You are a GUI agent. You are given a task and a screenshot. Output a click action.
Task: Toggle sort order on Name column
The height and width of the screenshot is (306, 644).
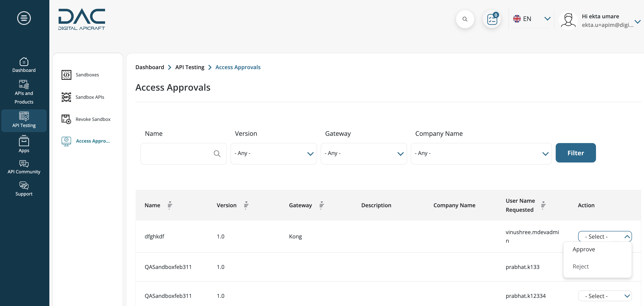click(170, 205)
